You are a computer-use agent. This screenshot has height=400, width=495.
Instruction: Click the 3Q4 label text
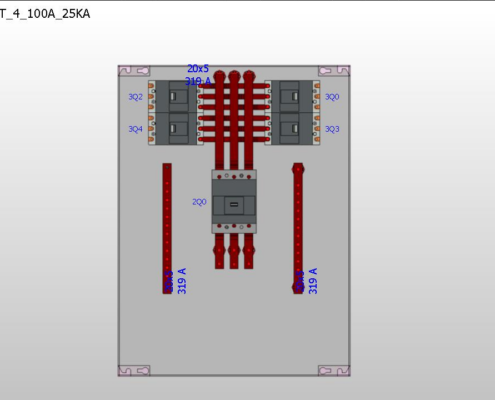click(135, 129)
